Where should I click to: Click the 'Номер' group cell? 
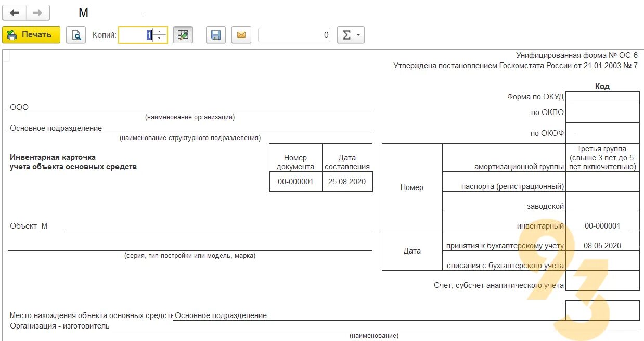[x=412, y=187]
